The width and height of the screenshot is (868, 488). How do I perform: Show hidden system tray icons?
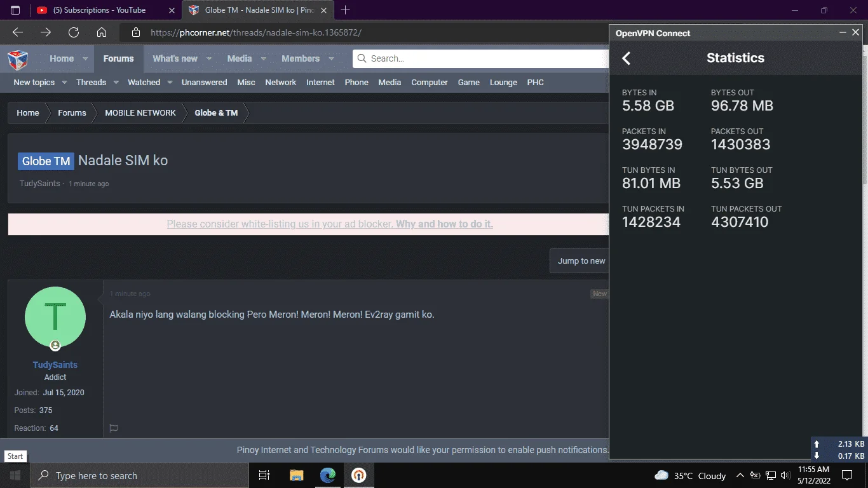pyautogui.click(x=740, y=475)
